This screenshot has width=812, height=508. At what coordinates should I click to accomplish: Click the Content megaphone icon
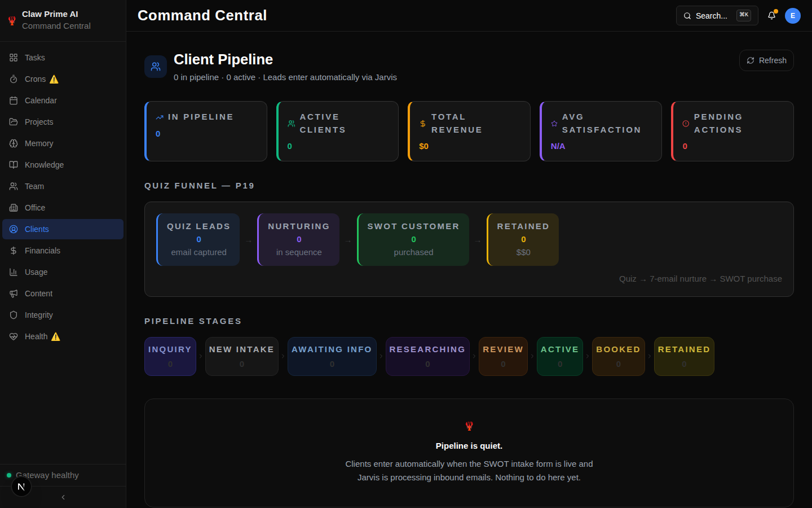pos(14,294)
